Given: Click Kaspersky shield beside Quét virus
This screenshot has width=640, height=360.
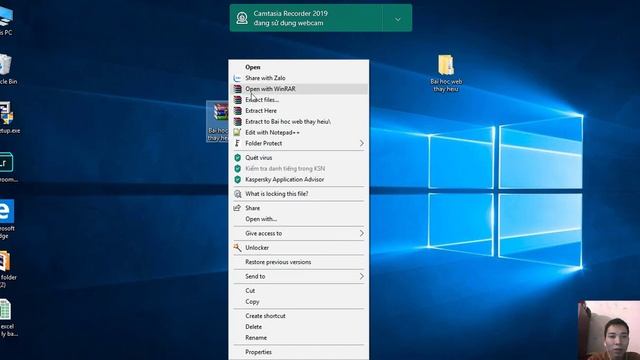Looking at the screenshot, I should tap(237, 158).
